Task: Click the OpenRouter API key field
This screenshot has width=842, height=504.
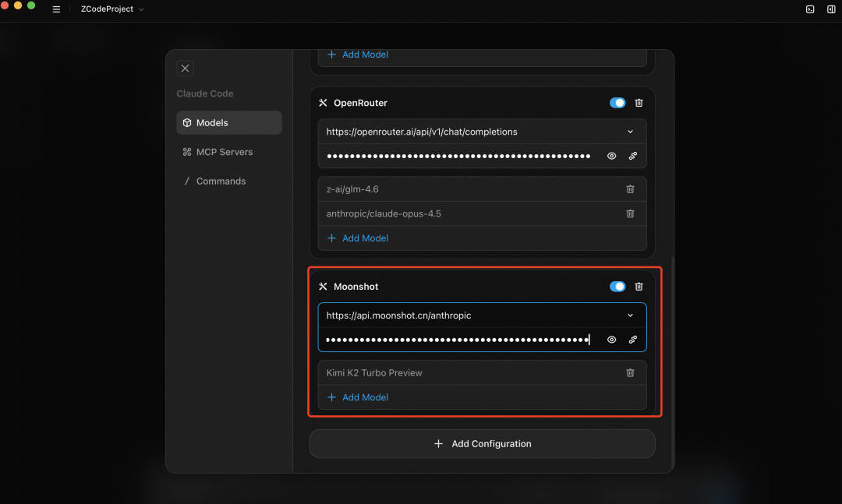Action: (460, 157)
